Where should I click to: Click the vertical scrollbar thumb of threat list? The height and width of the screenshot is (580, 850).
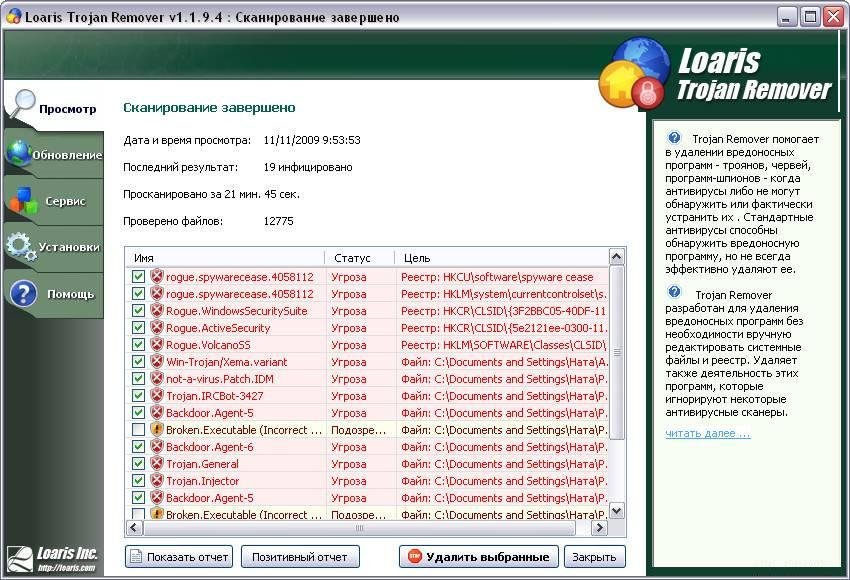click(616, 352)
